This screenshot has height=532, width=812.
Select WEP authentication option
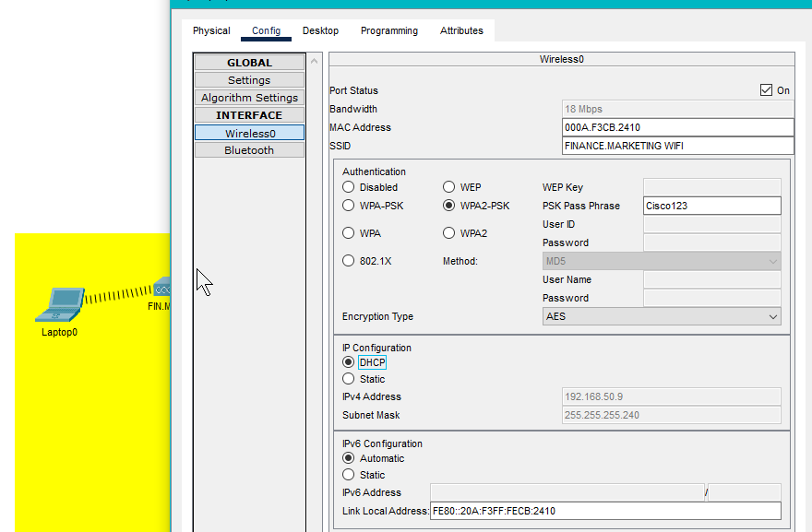449,187
